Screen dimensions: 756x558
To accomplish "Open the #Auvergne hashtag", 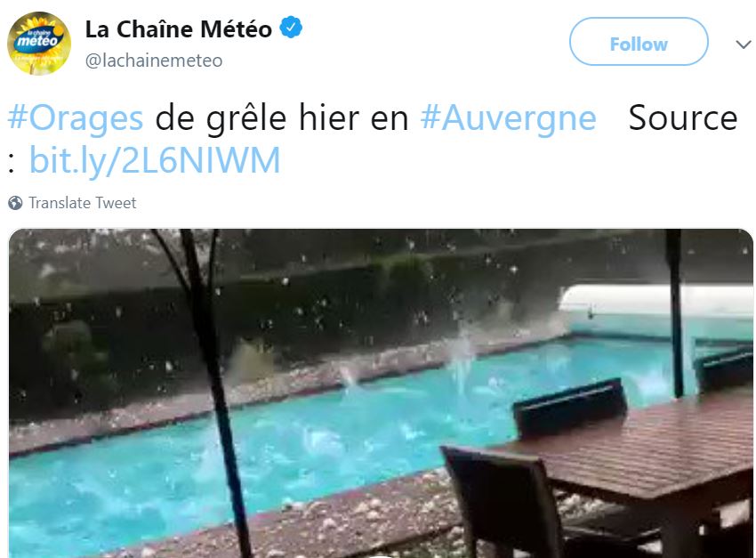I will tap(509, 118).
